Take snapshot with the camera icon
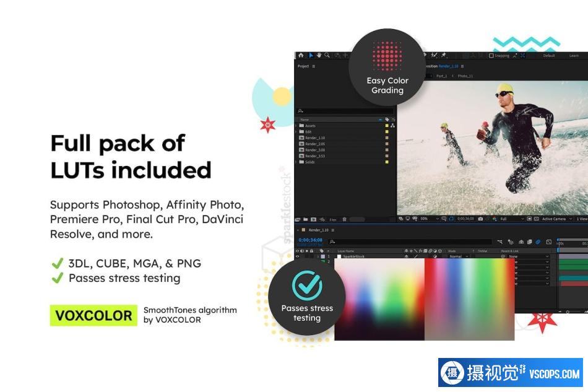This screenshot has width=588, height=392. [x=480, y=219]
